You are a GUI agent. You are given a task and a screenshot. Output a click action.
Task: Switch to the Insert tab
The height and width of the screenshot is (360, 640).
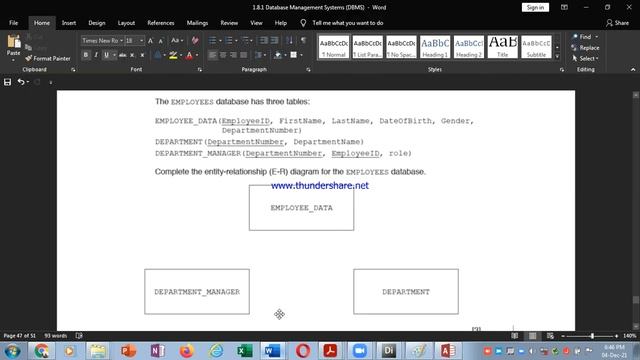point(69,23)
